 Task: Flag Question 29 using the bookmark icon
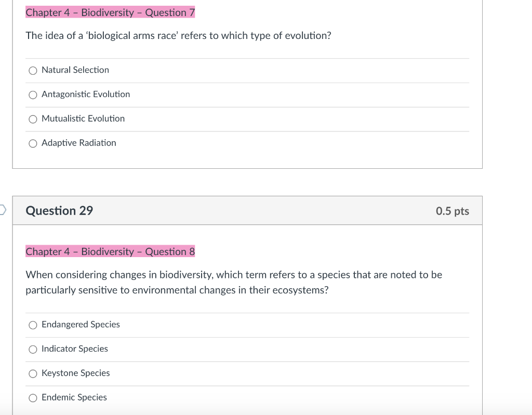point(3,210)
